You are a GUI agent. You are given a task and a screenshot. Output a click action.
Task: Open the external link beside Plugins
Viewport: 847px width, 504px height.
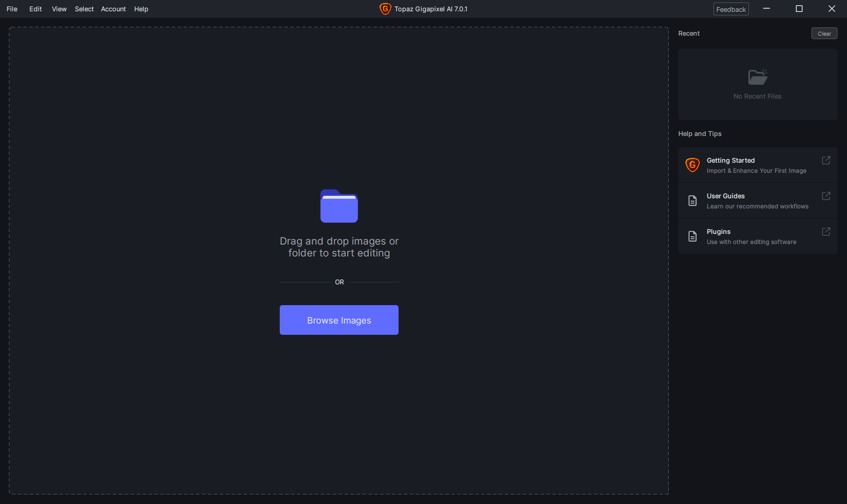click(826, 232)
